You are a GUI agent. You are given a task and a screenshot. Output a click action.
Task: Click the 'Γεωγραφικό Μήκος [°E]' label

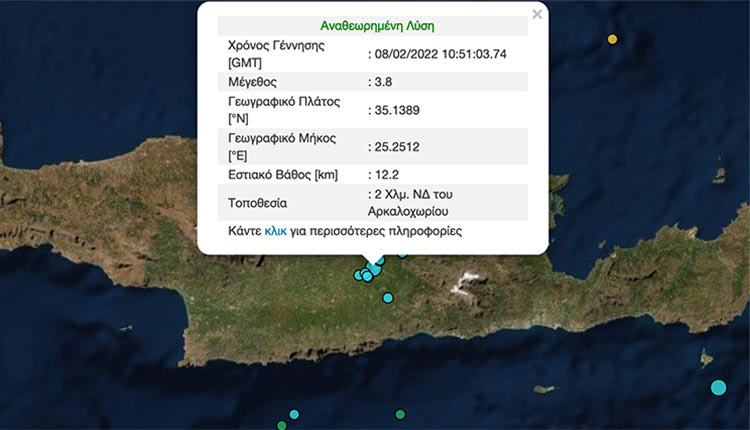pyautogui.click(x=282, y=147)
